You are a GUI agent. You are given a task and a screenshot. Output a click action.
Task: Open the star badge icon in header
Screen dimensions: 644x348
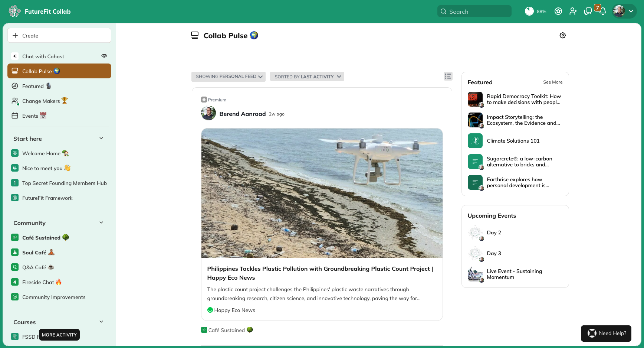(558, 12)
